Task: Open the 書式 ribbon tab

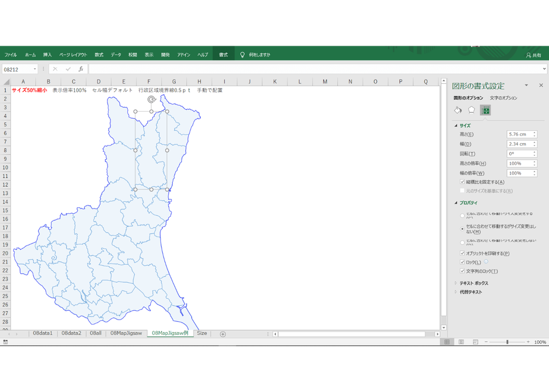Action: 223,55
